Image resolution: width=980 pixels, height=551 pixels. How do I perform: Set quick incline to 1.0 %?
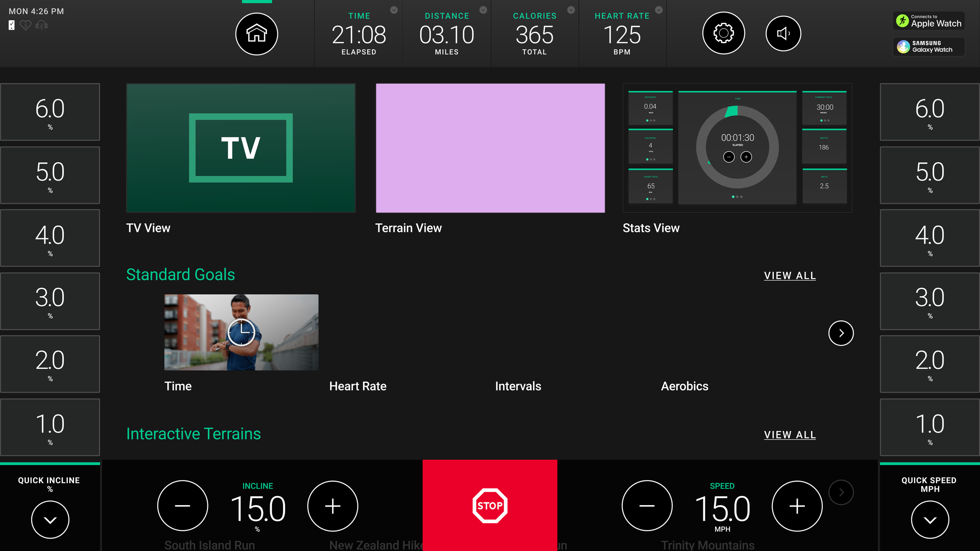50,427
